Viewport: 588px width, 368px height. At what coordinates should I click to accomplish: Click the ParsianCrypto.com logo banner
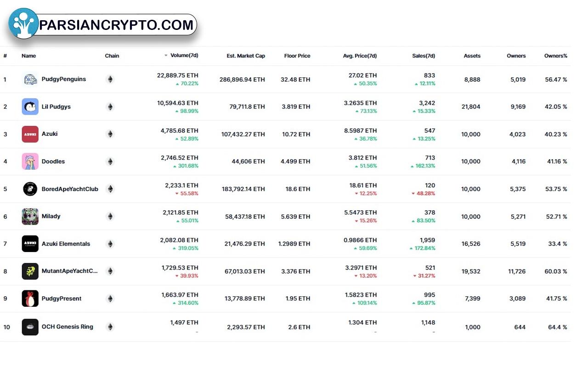[103, 24]
